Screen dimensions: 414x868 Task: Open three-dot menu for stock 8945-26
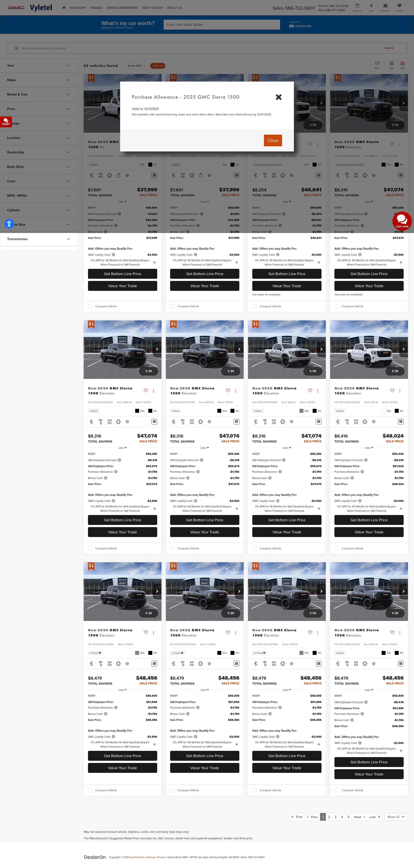235,391
